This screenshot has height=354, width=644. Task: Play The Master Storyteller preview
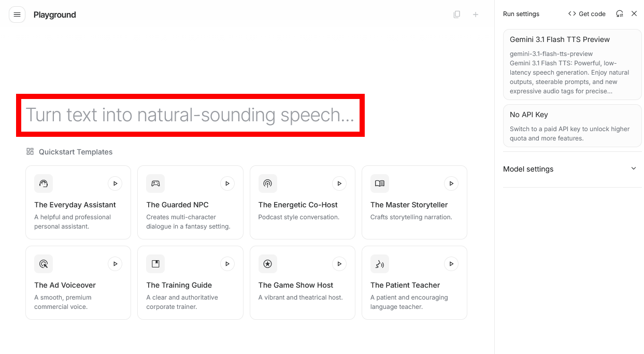pyautogui.click(x=451, y=183)
